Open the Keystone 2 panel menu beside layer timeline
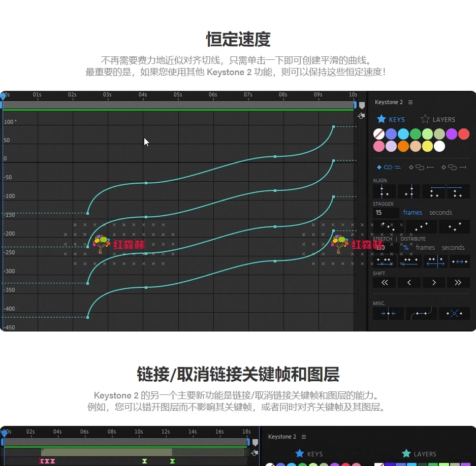Viewport: 476px width, 466px height. 304,437
